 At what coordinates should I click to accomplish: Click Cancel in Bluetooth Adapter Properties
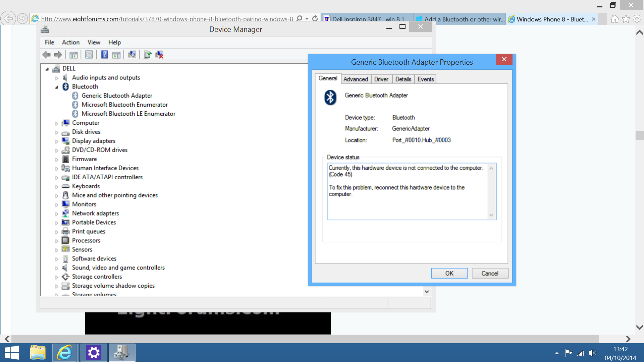point(490,273)
